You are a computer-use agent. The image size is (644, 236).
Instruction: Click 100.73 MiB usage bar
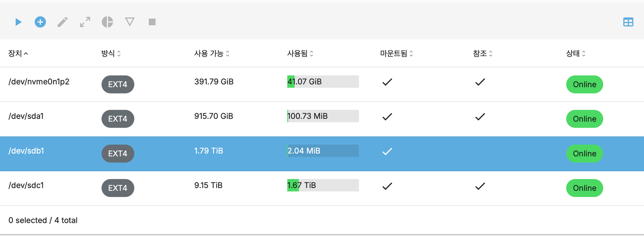coord(323,116)
